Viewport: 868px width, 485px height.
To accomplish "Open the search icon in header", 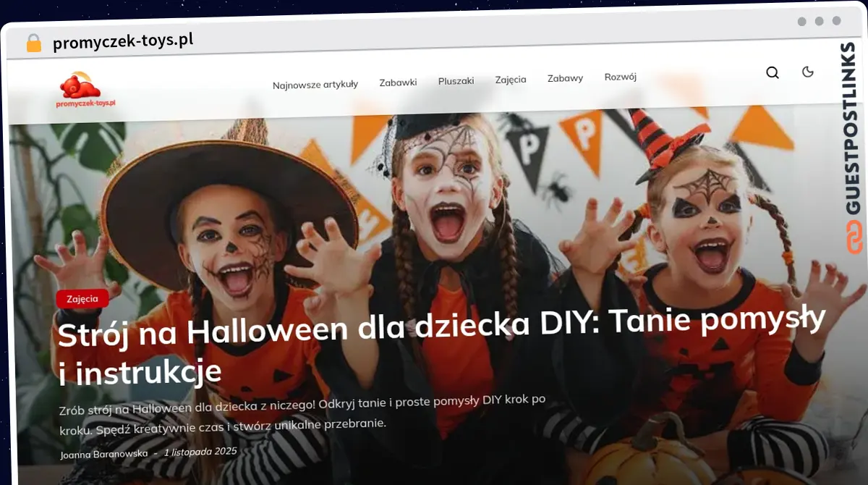I will pyautogui.click(x=773, y=72).
